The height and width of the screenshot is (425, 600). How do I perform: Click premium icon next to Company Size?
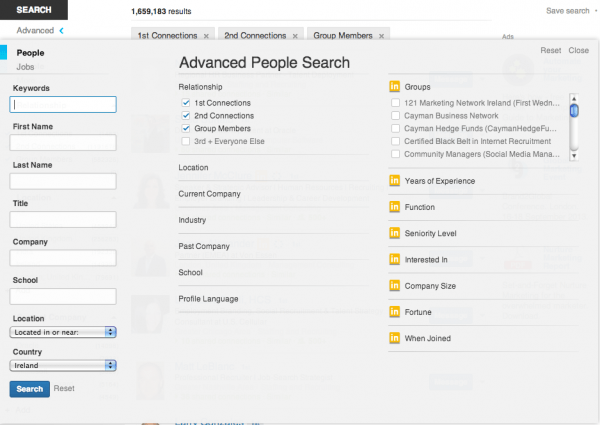395,285
